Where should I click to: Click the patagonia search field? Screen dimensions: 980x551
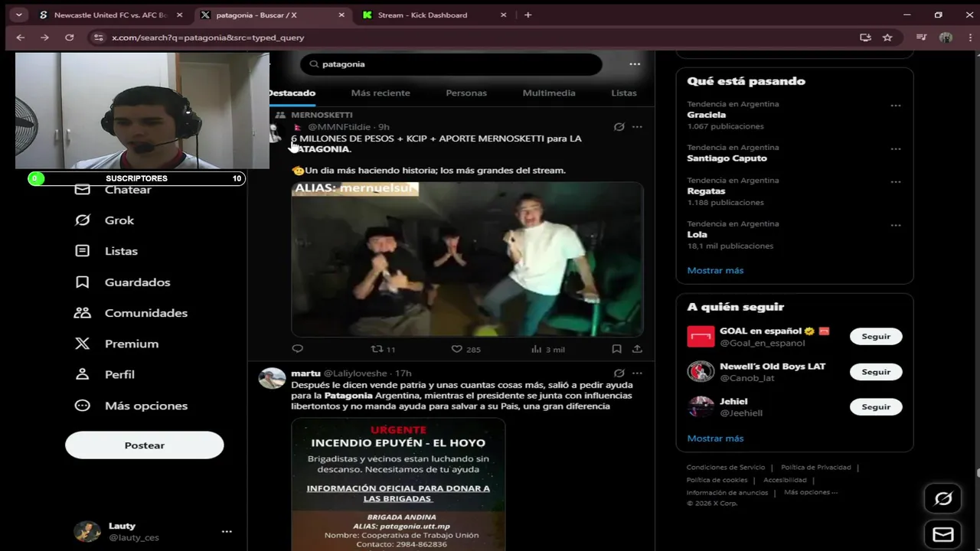click(x=451, y=64)
